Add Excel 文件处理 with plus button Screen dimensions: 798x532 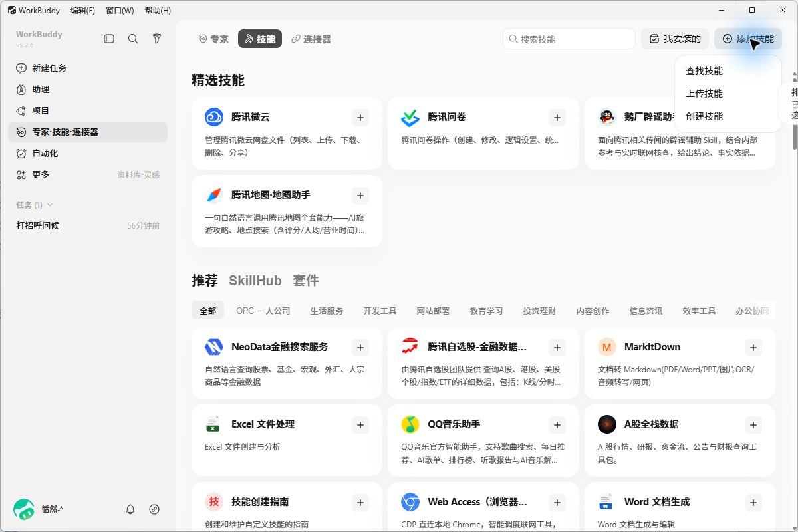tap(360, 424)
